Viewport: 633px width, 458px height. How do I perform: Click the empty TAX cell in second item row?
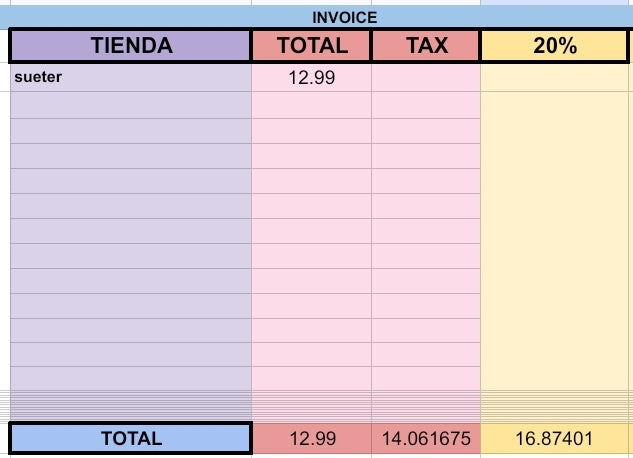click(x=426, y=105)
